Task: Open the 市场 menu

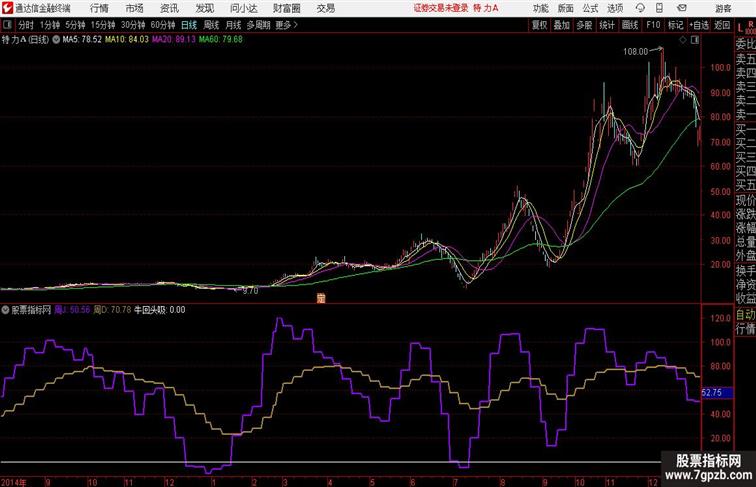Action: point(135,8)
